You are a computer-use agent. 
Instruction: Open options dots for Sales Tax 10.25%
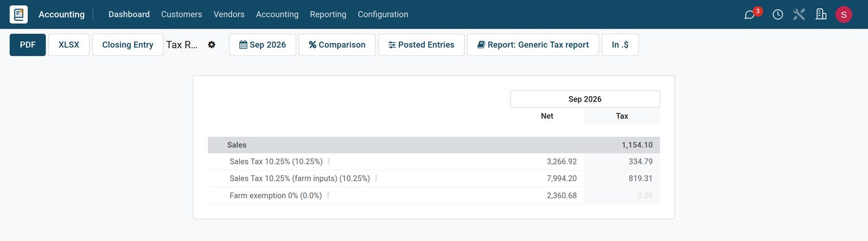pyautogui.click(x=329, y=161)
